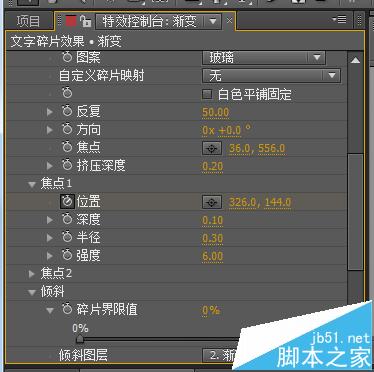Toggle stopwatch for 碎片界限值
Screen dimensions: 374x372
pos(67,309)
